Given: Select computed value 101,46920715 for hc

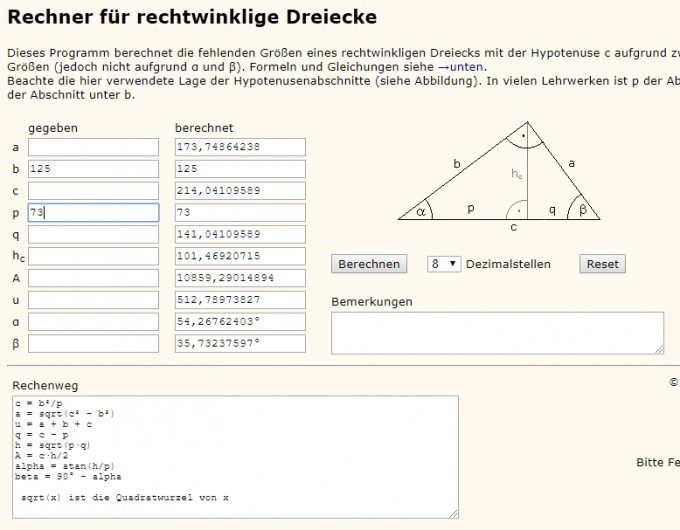Looking at the screenshot, I should click(240, 256).
